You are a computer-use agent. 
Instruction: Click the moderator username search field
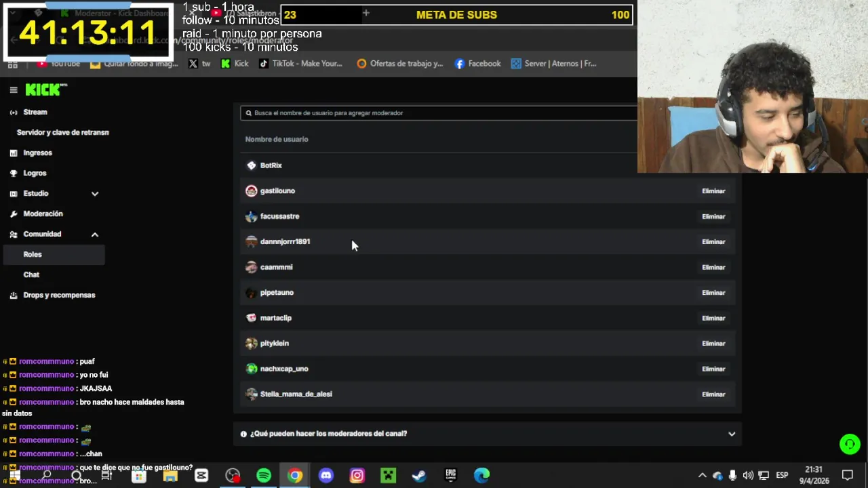439,113
